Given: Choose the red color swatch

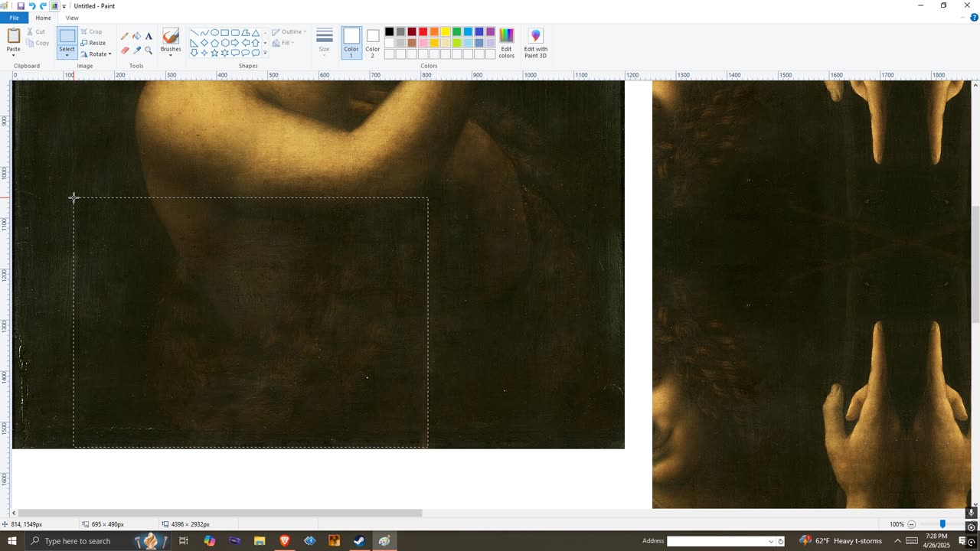Looking at the screenshot, I should click(423, 31).
